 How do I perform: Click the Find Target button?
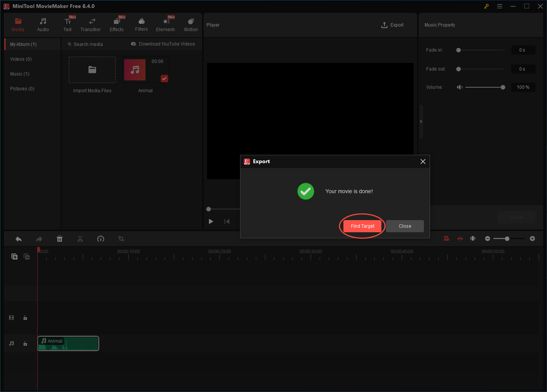362,226
